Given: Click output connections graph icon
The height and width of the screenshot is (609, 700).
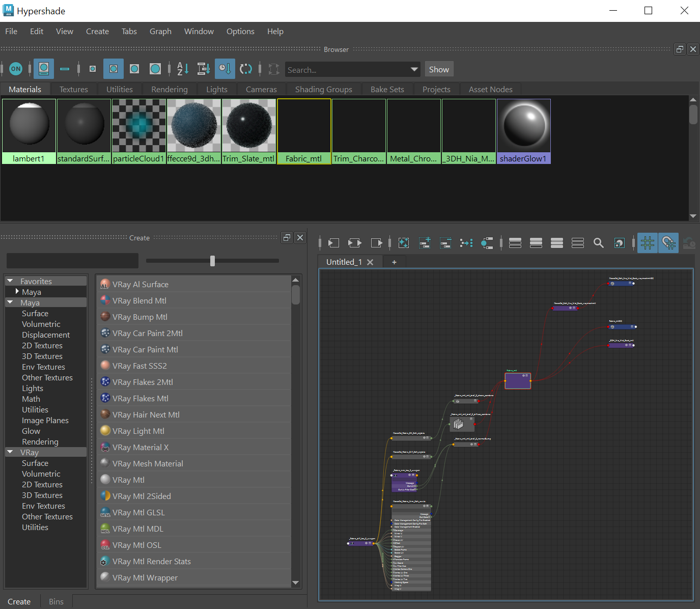Looking at the screenshot, I should pos(376,243).
